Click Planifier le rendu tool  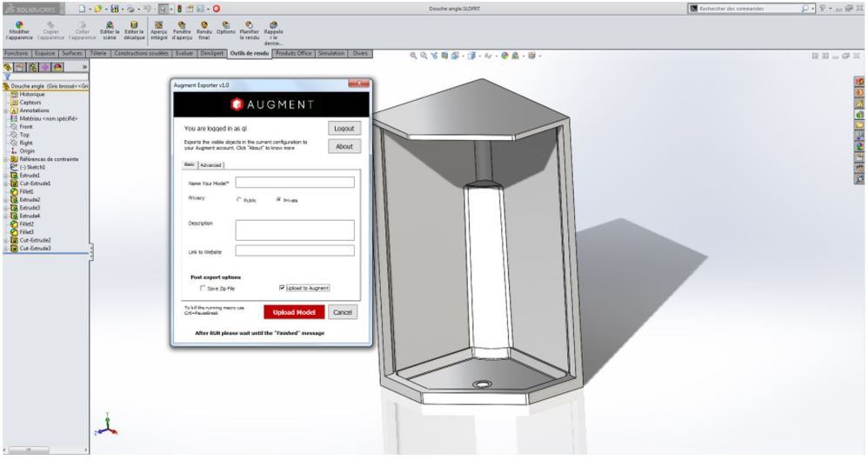[249, 30]
